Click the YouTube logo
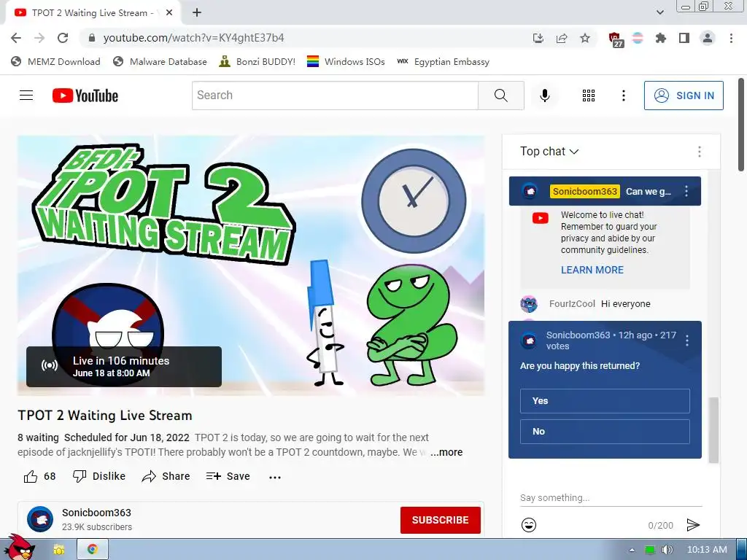Image resolution: width=747 pixels, height=560 pixels. tap(85, 96)
